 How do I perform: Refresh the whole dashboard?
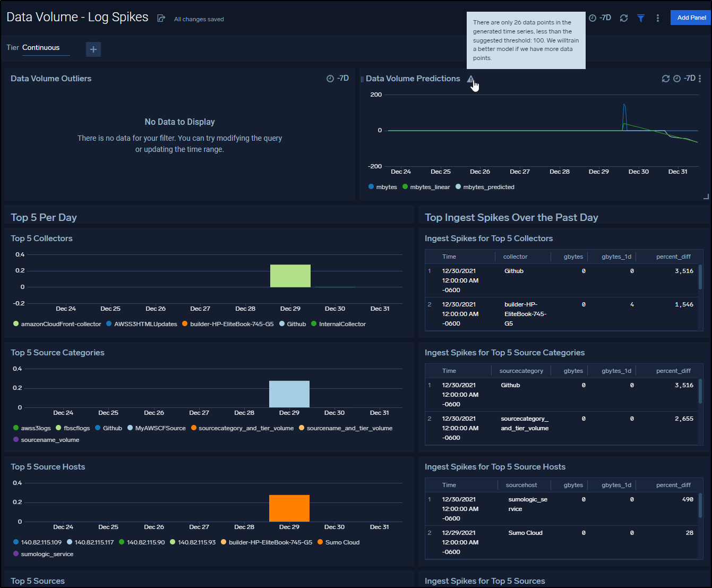[624, 18]
